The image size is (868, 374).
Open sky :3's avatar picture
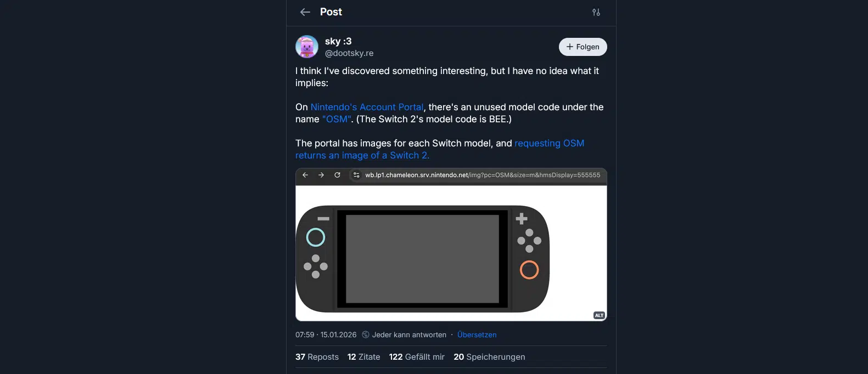[x=307, y=47]
